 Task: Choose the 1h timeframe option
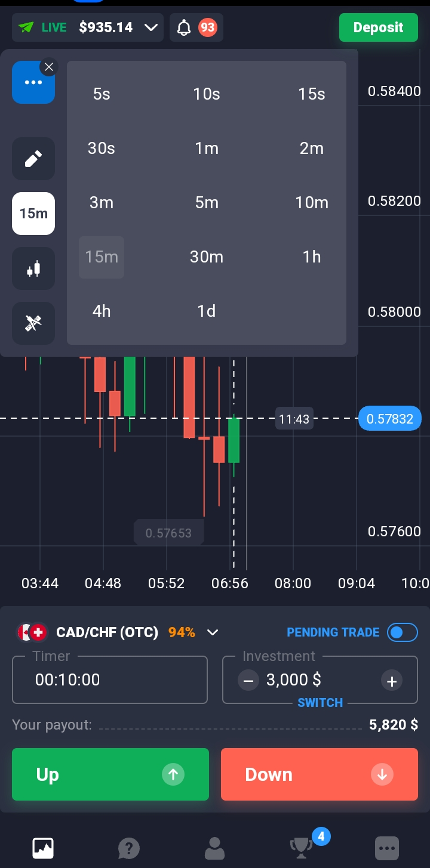(312, 257)
